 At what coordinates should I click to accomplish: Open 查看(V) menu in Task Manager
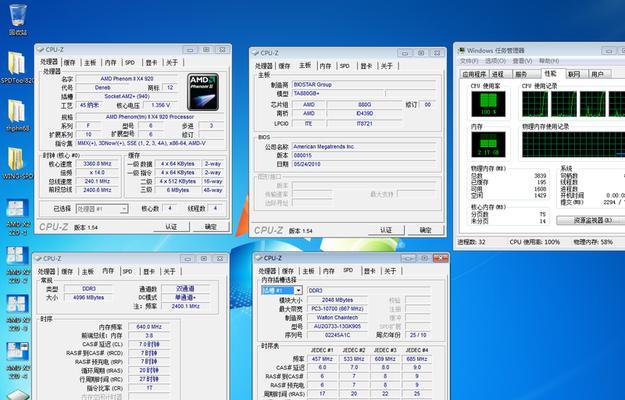(523, 61)
